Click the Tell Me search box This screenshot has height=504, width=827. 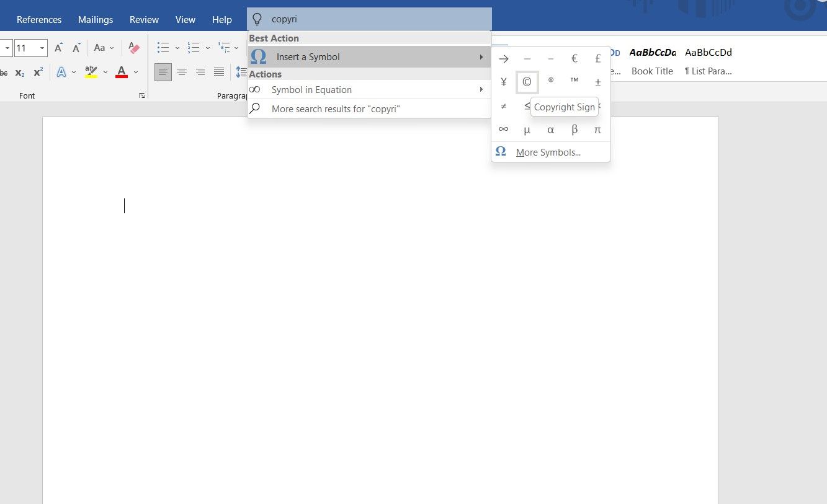pos(369,19)
